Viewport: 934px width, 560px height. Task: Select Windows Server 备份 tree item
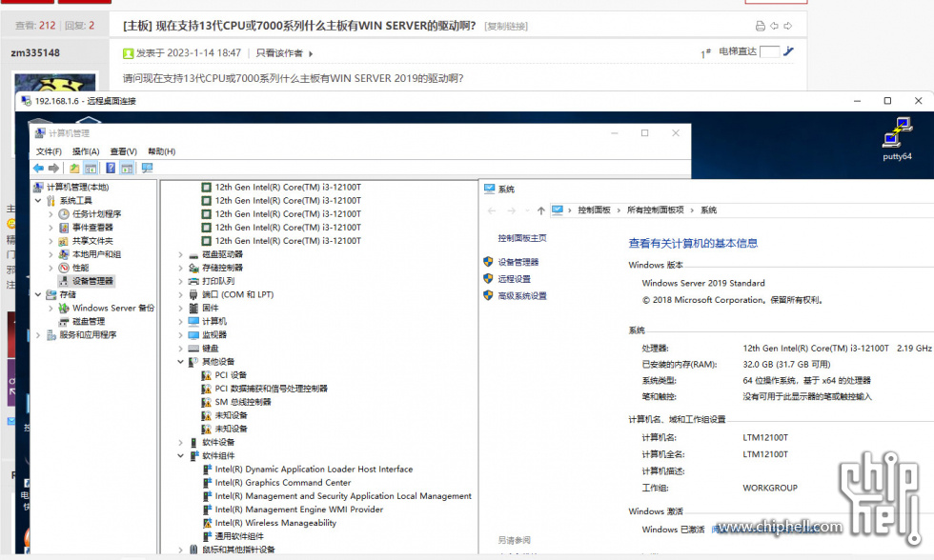point(113,308)
